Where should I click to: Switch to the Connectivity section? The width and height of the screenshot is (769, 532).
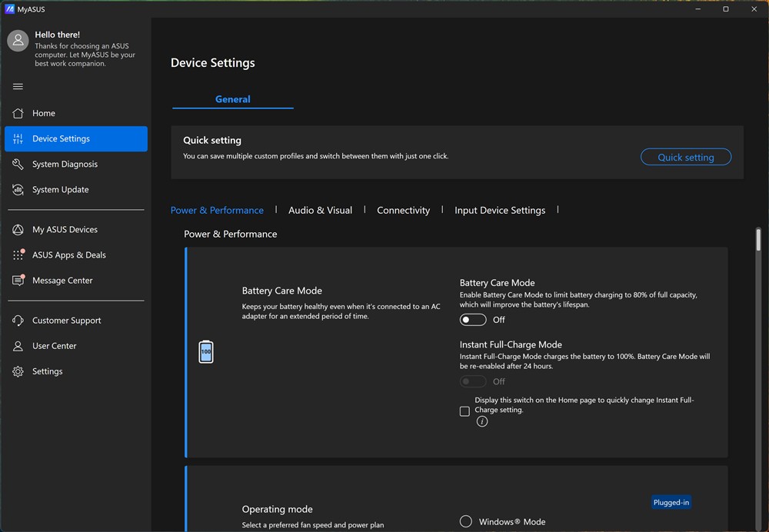[x=403, y=210]
